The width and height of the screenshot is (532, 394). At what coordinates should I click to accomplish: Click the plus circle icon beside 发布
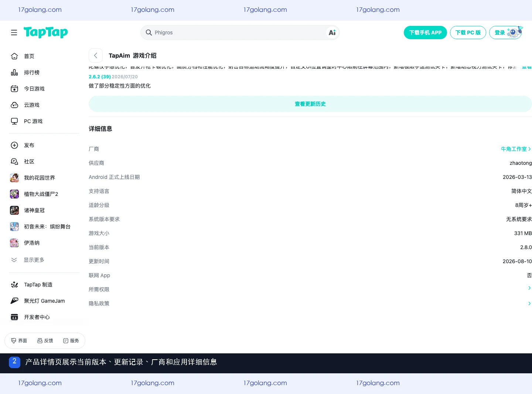pos(14,145)
